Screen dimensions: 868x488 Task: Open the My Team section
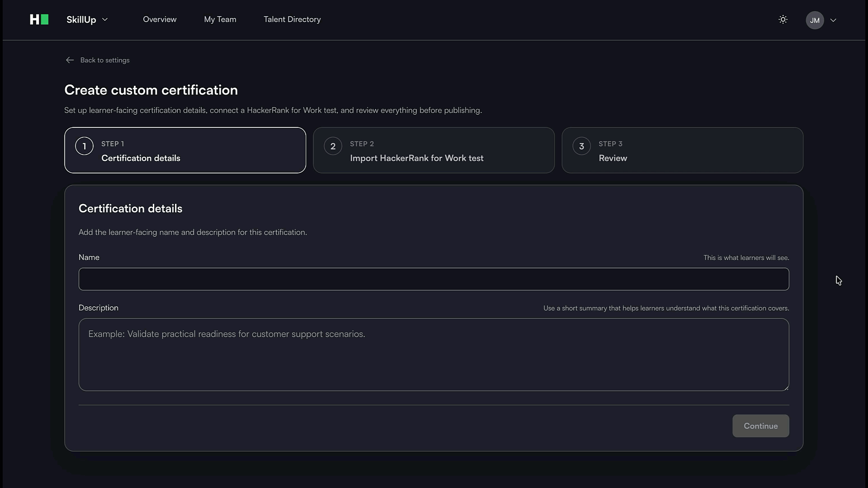pos(220,19)
